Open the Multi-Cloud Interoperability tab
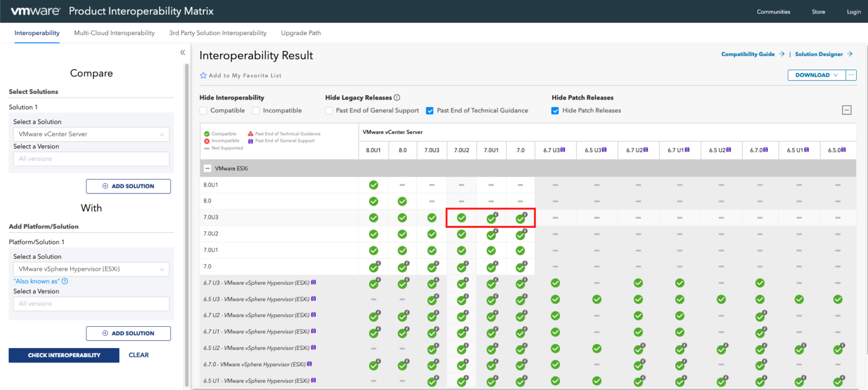This screenshot has width=868, height=390. pos(114,33)
